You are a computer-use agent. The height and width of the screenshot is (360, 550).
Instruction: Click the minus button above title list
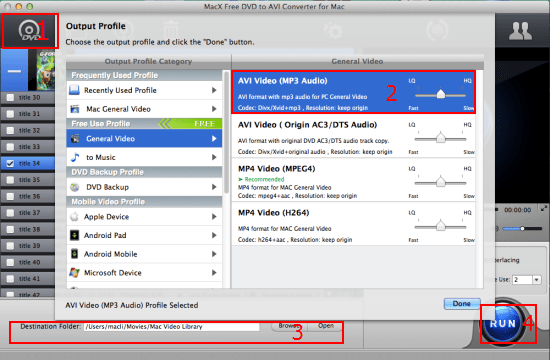click(14, 71)
